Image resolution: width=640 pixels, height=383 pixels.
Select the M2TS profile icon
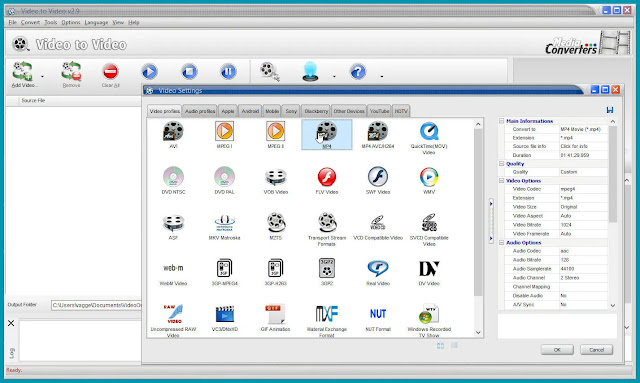click(x=276, y=223)
